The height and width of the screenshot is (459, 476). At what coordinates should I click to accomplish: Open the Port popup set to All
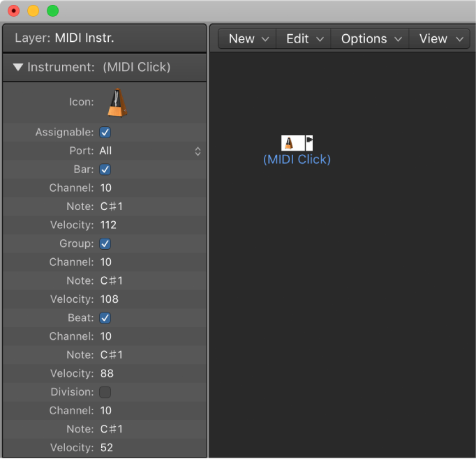pyautogui.click(x=150, y=151)
